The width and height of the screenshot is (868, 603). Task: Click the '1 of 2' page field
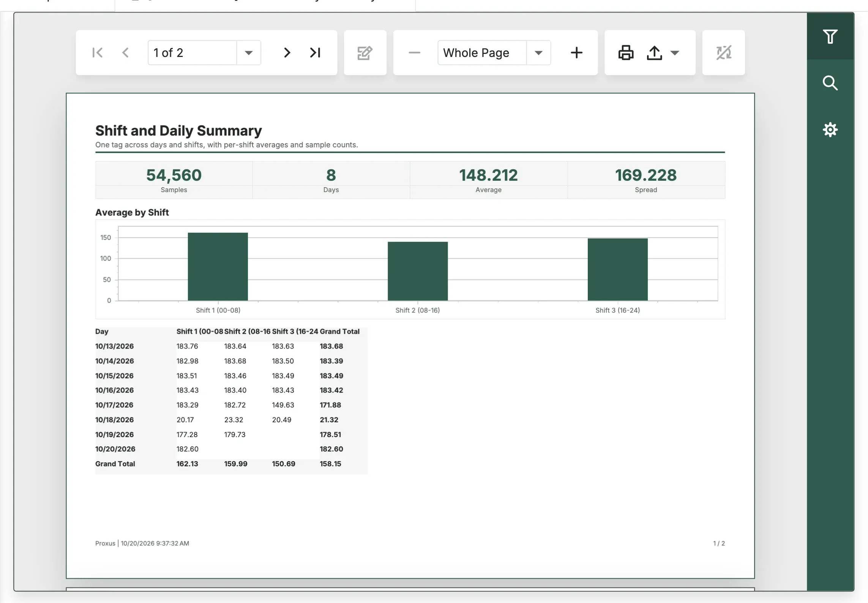pyautogui.click(x=192, y=53)
